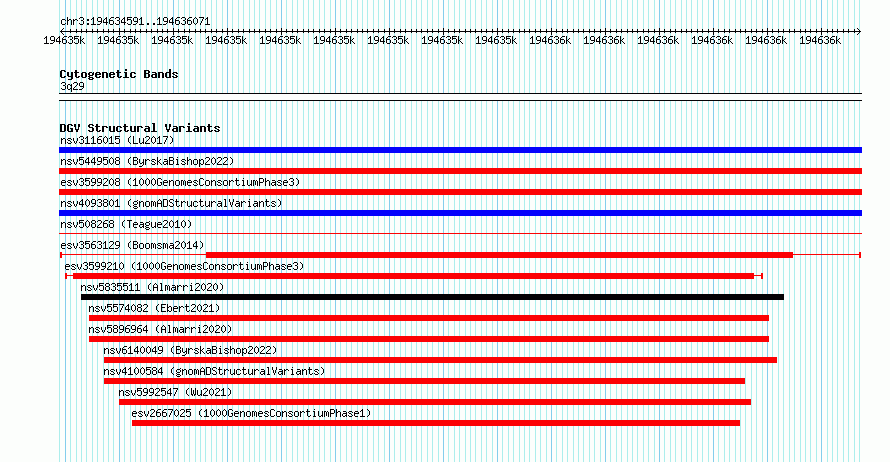The image size is (890, 462).
Task: Select the red bar under nsv5449508
Action: point(460,171)
